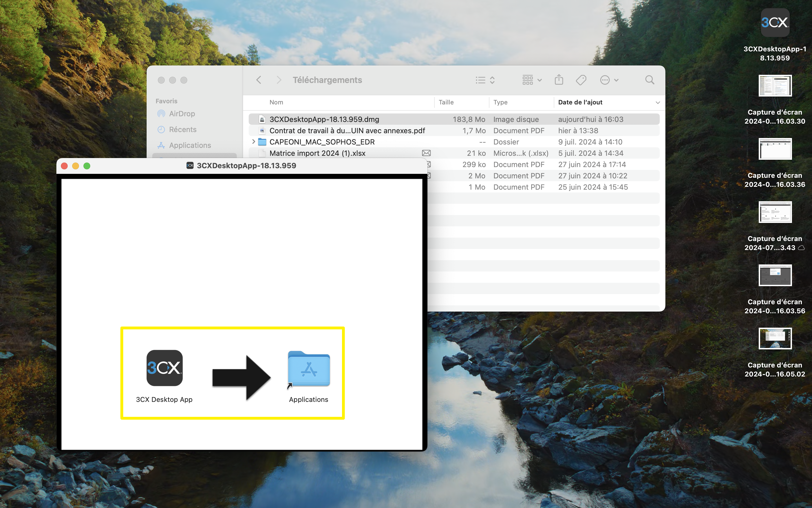Open Récents in the Finder sidebar
The width and height of the screenshot is (812, 508).
[182, 129]
